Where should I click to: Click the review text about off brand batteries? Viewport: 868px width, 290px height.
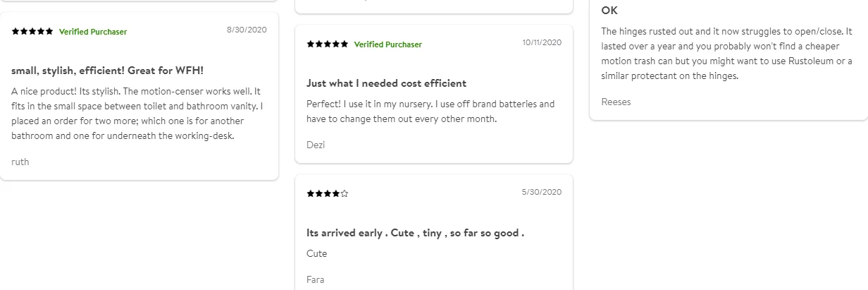tap(430, 111)
